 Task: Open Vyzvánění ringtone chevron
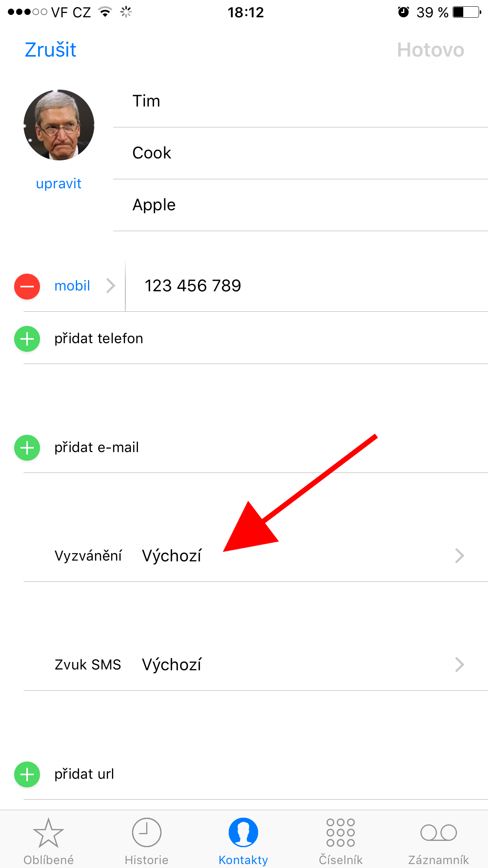point(460,556)
